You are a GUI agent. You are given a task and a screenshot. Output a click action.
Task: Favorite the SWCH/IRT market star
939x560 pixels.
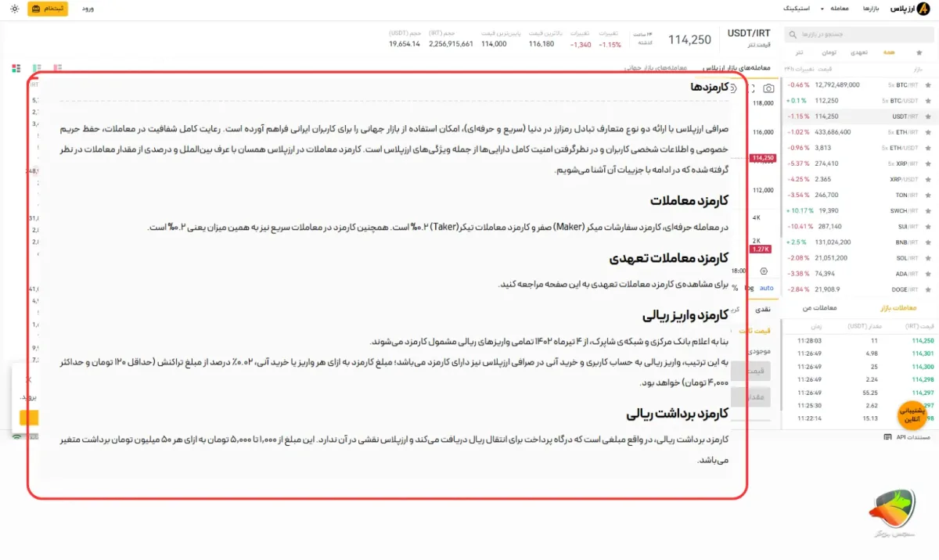coord(929,211)
